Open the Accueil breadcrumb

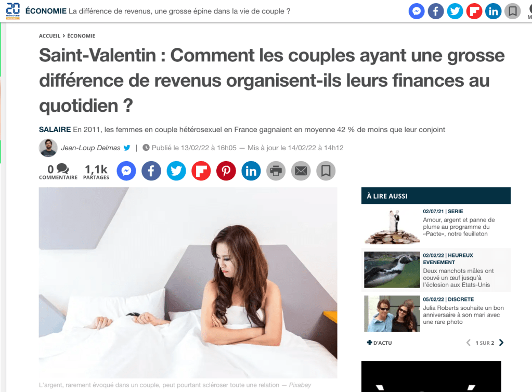click(49, 36)
